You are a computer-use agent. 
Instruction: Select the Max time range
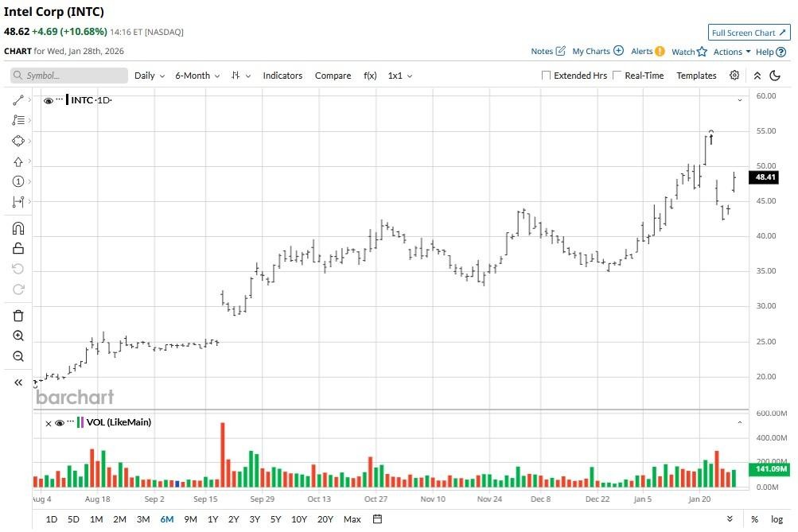[352, 519]
